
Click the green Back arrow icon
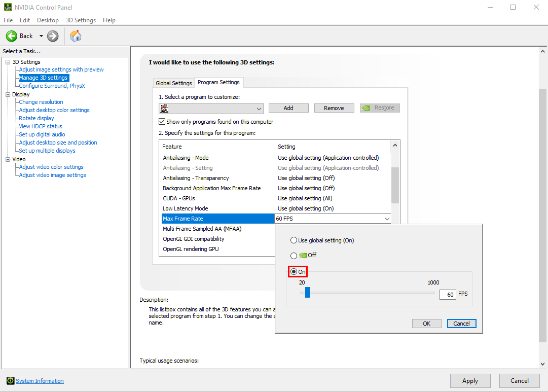(12, 36)
